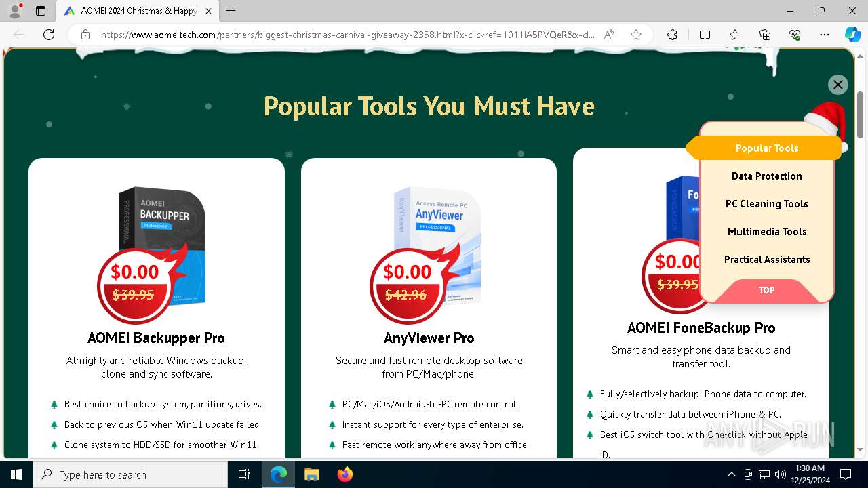Open the Copilot sidebar icon
The width and height of the screenshot is (868, 488).
coord(852,35)
